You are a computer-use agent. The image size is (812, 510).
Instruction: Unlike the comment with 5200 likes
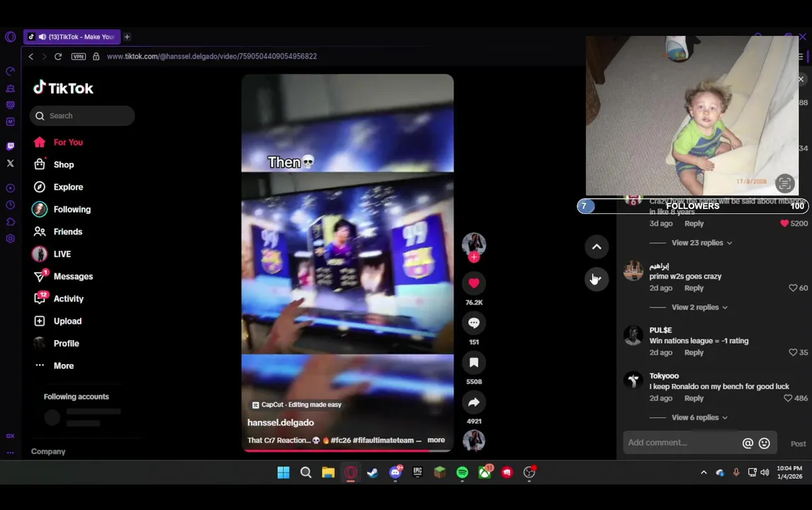pos(784,224)
